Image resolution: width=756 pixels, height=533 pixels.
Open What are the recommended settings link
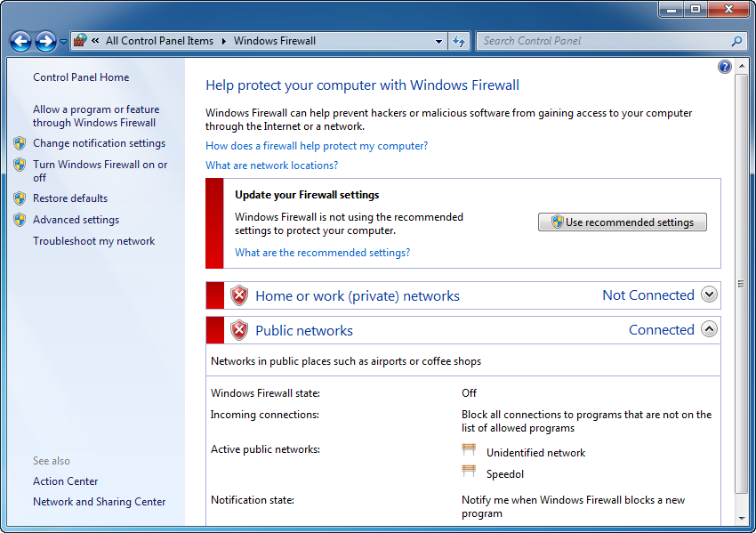coord(322,253)
